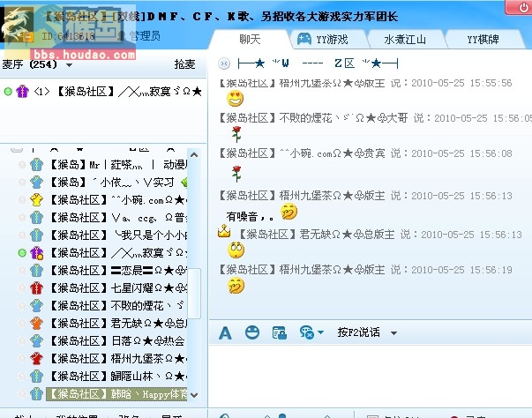Click the rose sent by 不败的煙花

pyautogui.click(x=236, y=134)
